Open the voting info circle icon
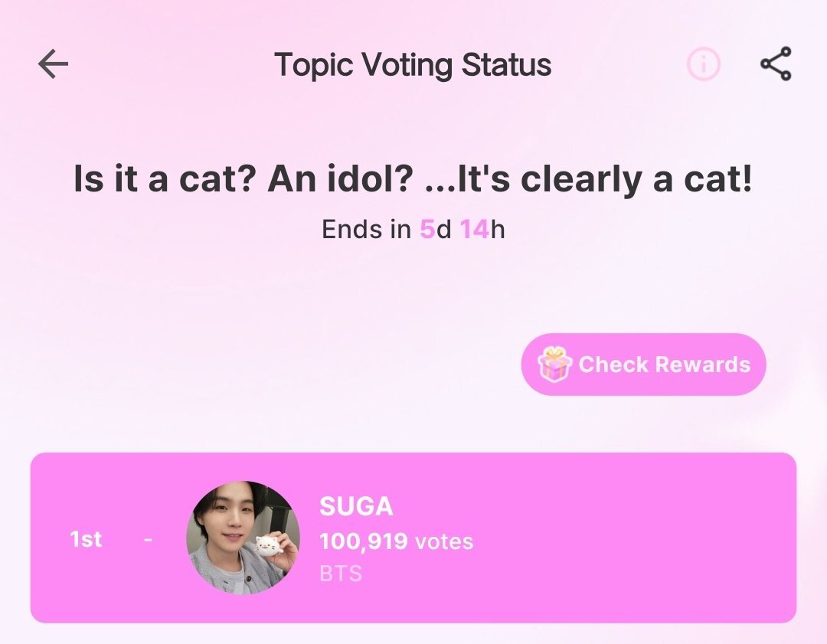This screenshot has height=644, width=827. point(703,64)
